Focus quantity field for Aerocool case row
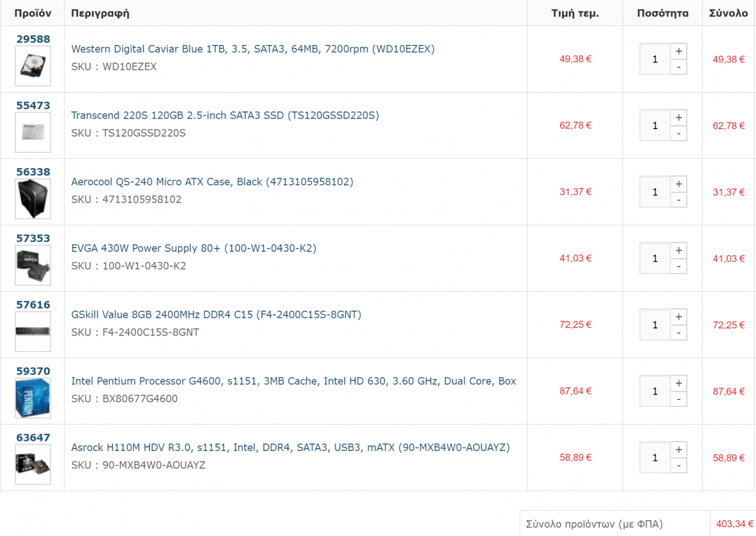 click(655, 192)
